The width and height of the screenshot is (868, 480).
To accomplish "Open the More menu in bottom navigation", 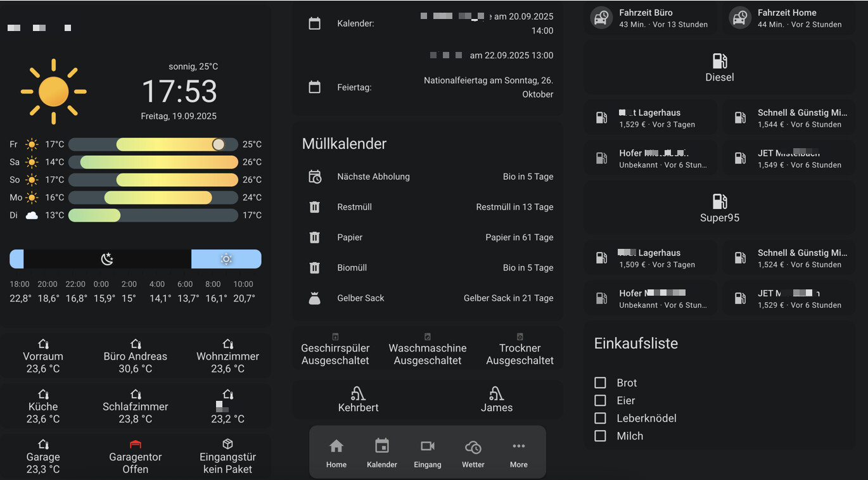I will coord(518,453).
